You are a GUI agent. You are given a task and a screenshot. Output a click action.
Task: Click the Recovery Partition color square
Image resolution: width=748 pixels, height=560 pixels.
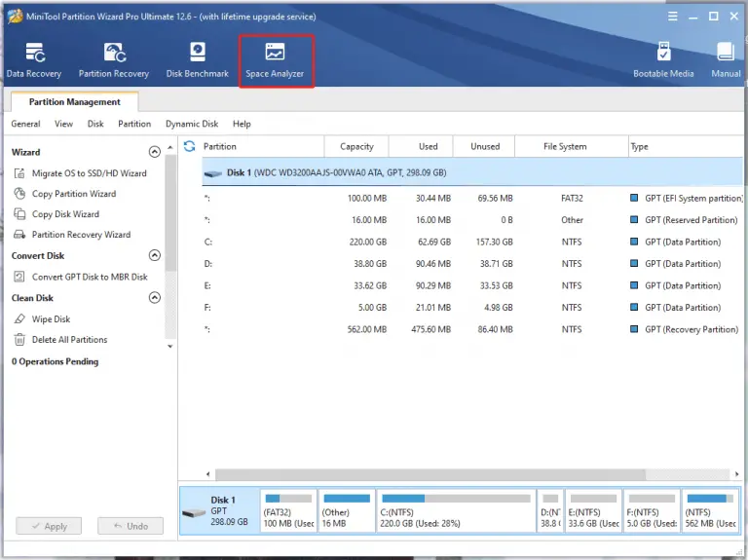(x=634, y=329)
